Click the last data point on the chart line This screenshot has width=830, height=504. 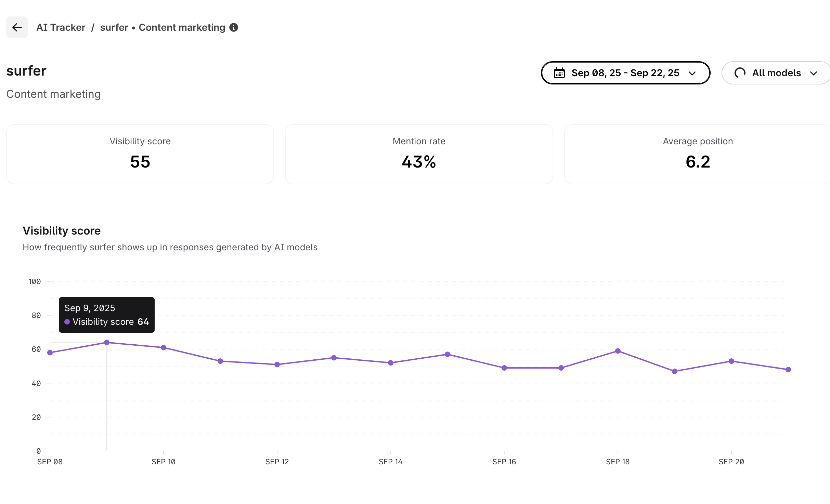788,370
